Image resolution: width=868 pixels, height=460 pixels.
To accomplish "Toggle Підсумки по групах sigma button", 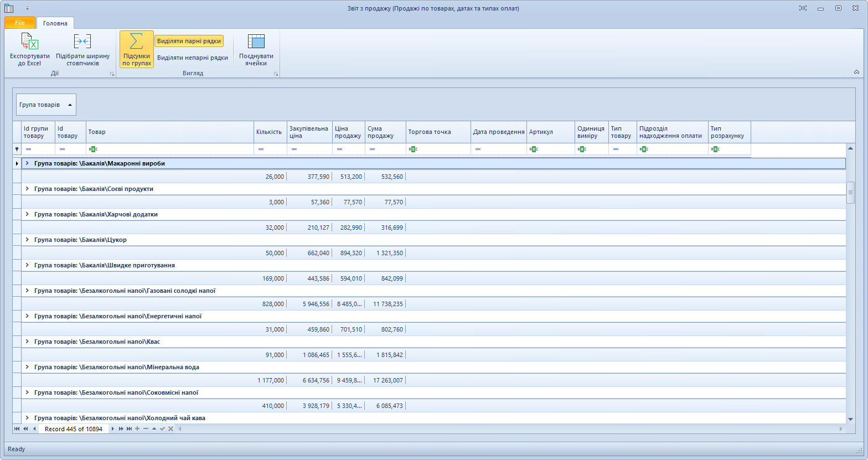I will 137,49.
